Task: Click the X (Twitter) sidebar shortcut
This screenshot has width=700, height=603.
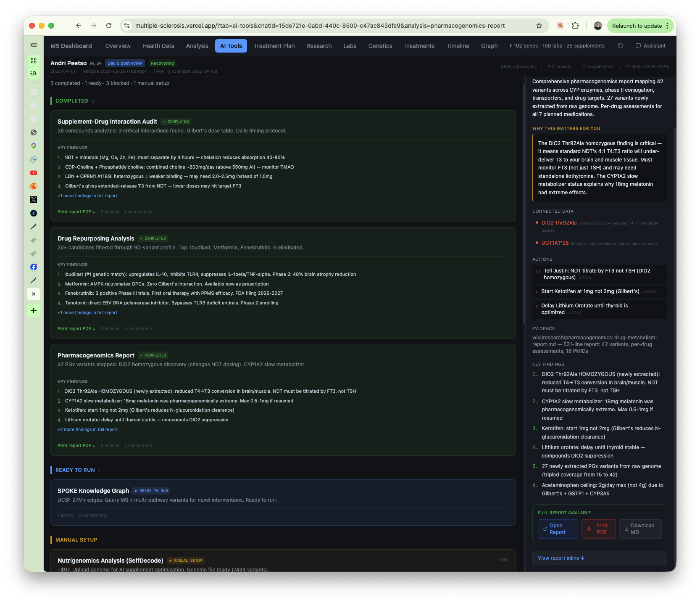Action: [34, 200]
